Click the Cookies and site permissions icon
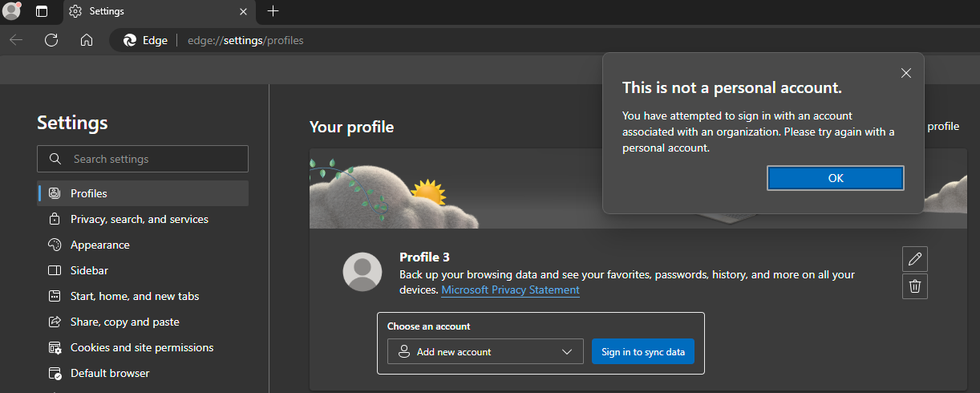 point(55,347)
